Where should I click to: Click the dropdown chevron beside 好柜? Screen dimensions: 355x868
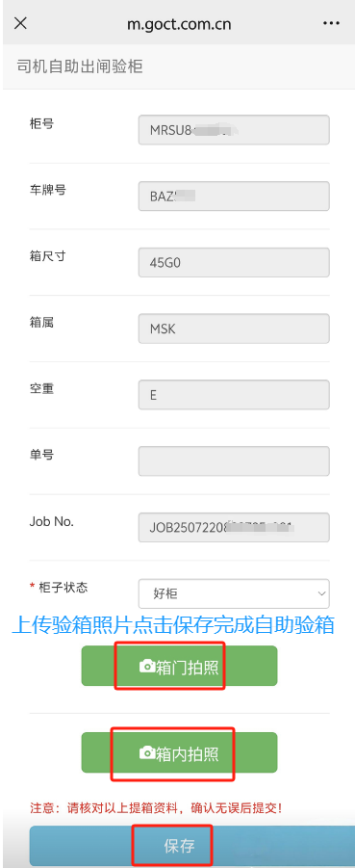(322, 593)
